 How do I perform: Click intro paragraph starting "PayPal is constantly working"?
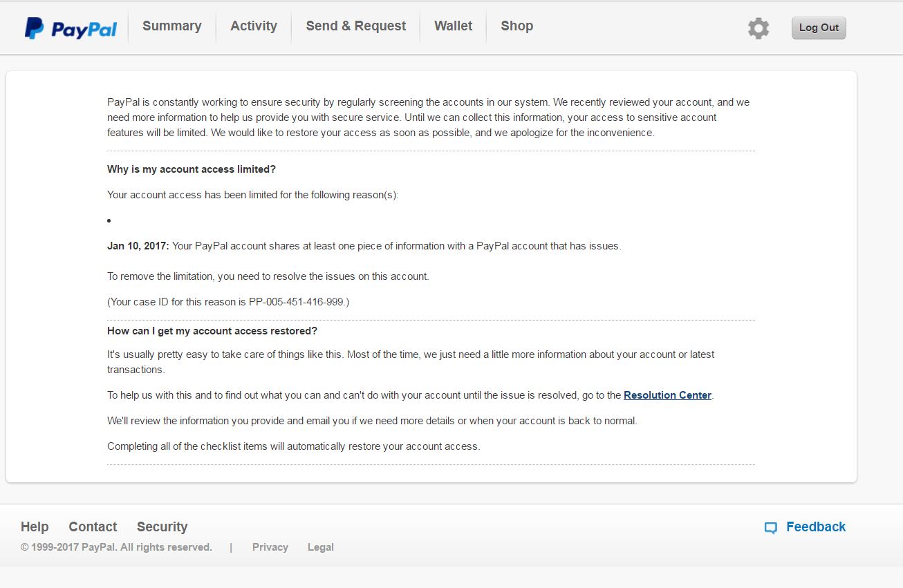429,117
